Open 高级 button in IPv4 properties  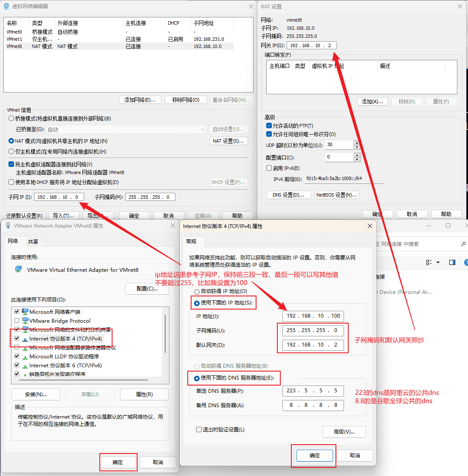click(344, 432)
